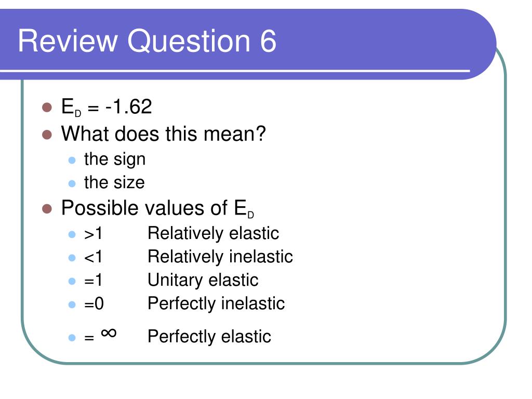
Task: Select the 'Relatively elastic' label
Action: [x=213, y=233]
